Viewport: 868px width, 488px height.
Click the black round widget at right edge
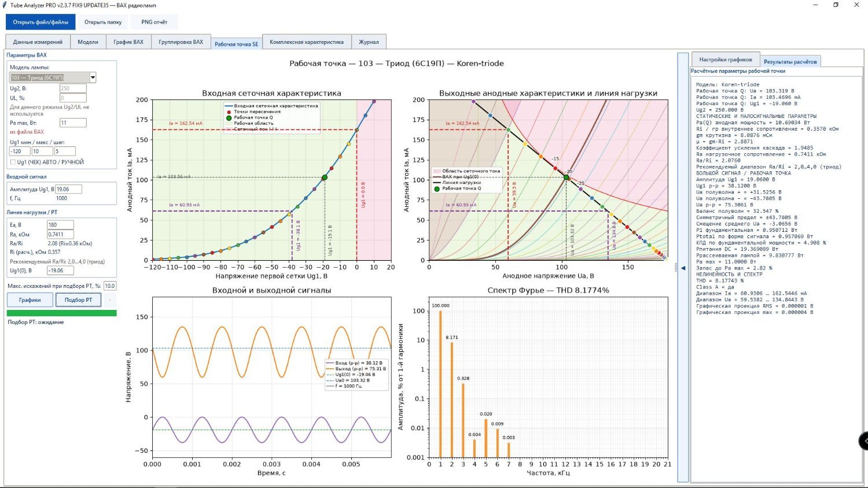pyautogui.click(x=863, y=441)
